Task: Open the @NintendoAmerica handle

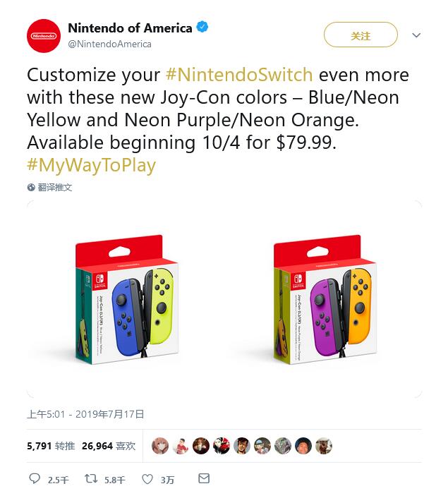Action: click(109, 44)
